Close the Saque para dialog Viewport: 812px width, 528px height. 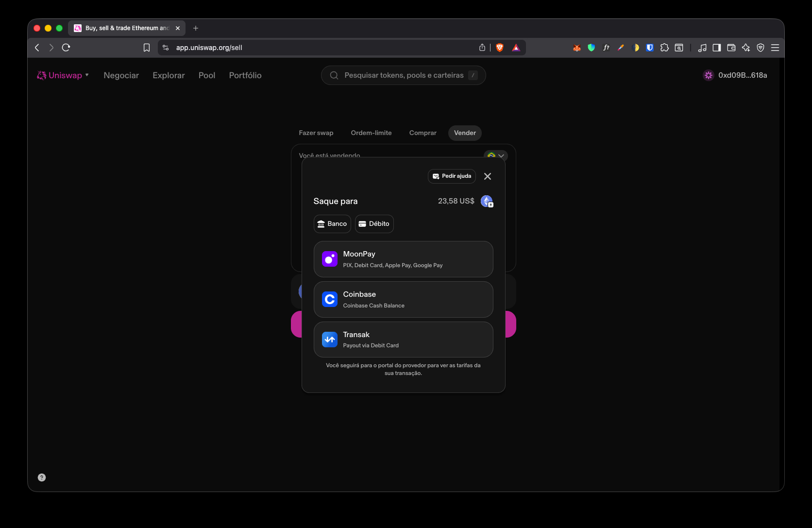[x=488, y=176]
